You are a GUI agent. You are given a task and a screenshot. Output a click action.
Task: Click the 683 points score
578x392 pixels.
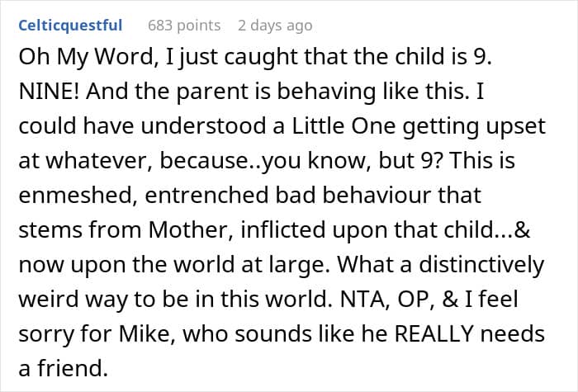coord(183,26)
